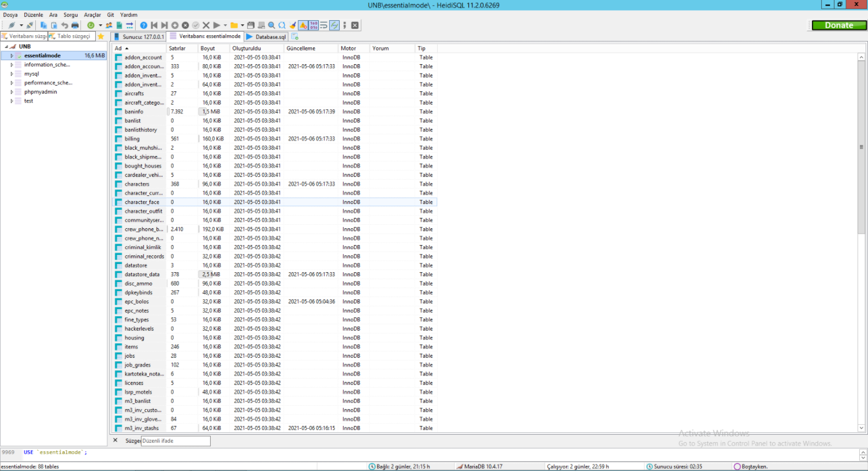Open the dropdown arrow next to Run query

(225, 25)
